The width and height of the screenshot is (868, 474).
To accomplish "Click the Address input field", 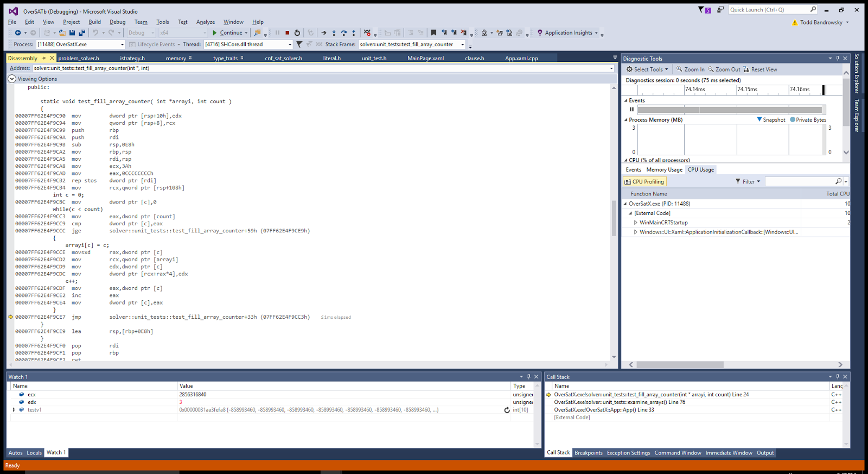I will 323,68.
